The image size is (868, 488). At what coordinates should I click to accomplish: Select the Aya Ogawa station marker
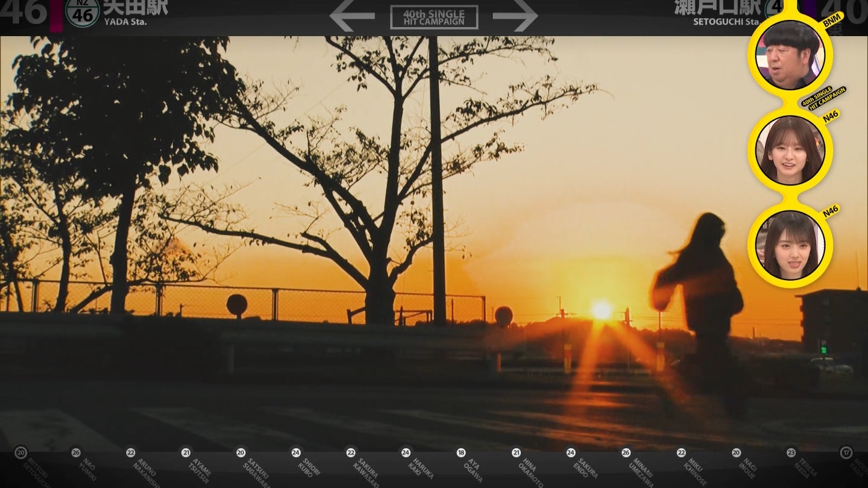pyautogui.click(x=461, y=452)
